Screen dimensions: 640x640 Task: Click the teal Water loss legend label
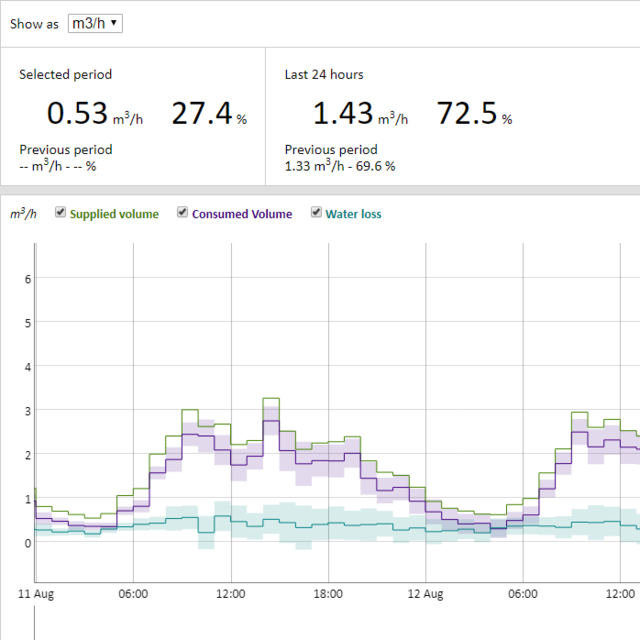click(x=353, y=214)
